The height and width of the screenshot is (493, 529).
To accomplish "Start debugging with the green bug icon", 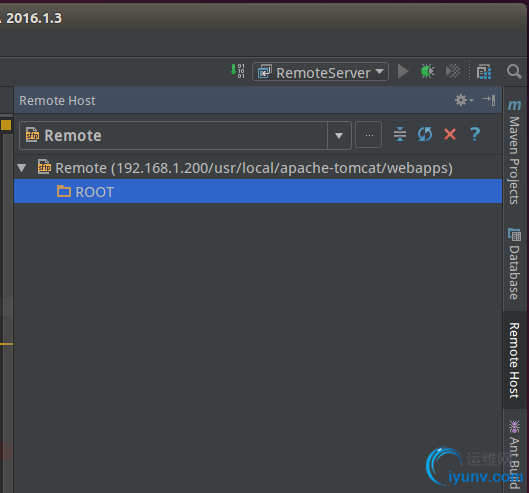I will tap(427, 72).
